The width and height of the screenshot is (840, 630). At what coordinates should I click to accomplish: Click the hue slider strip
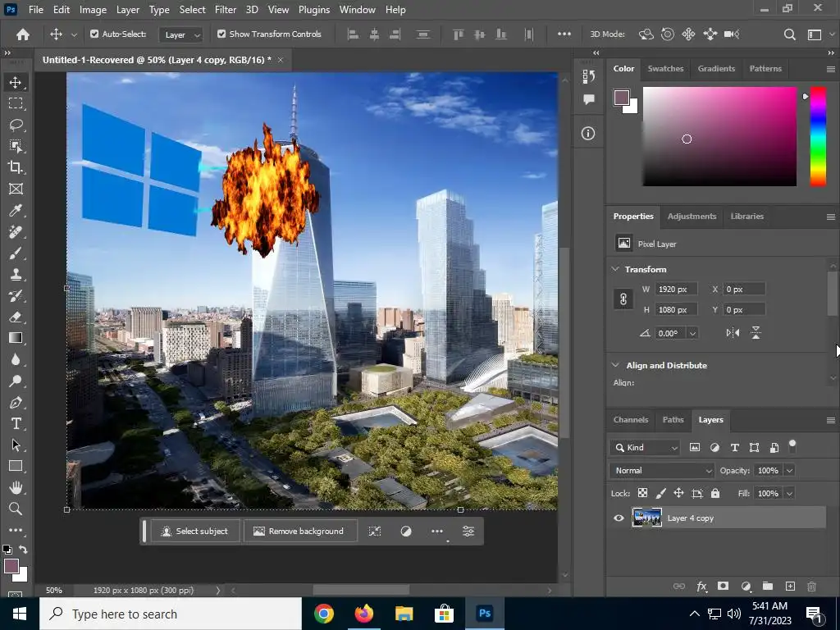coord(818,137)
